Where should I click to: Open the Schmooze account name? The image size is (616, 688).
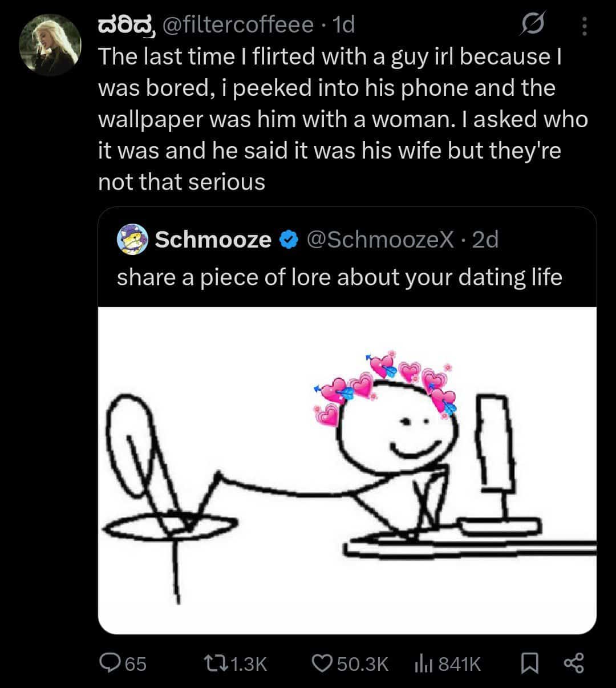point(213,240)
